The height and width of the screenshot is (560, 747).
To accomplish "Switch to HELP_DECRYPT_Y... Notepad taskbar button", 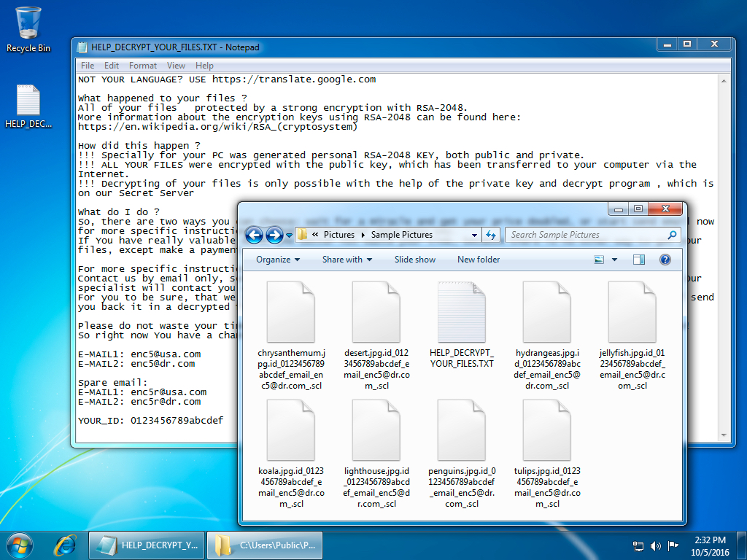I will pos(147,545).
